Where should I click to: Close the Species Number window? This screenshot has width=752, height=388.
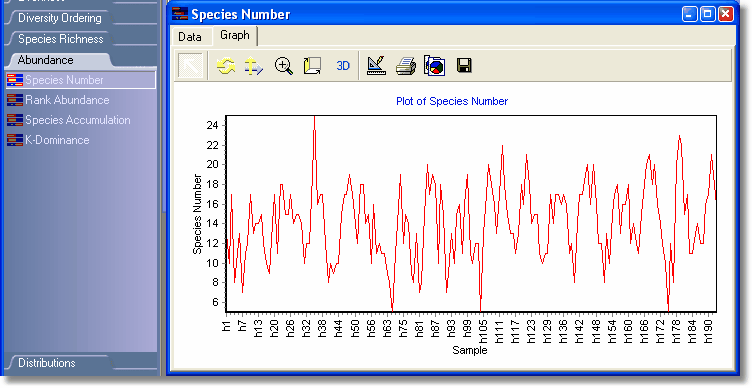pos(726,14)
